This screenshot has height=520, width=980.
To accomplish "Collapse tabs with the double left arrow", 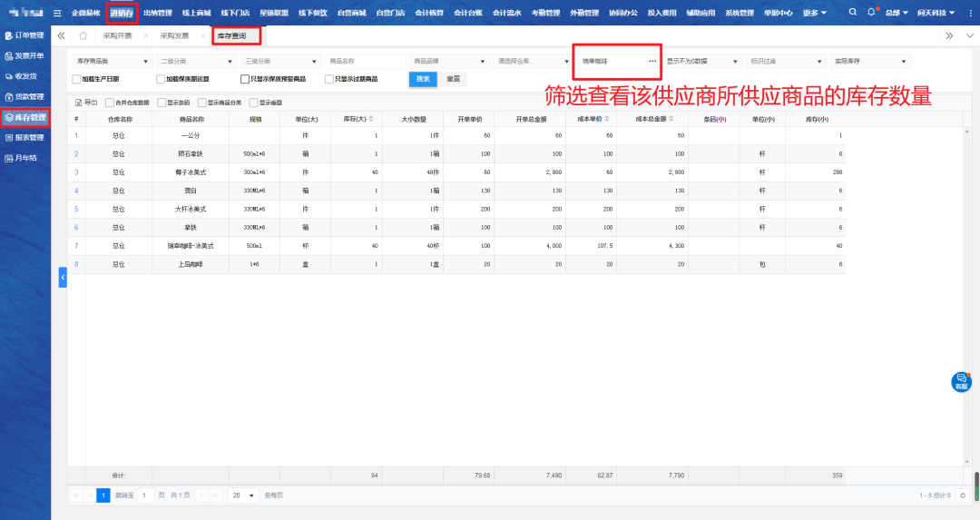I will click(x=61, y=35).
